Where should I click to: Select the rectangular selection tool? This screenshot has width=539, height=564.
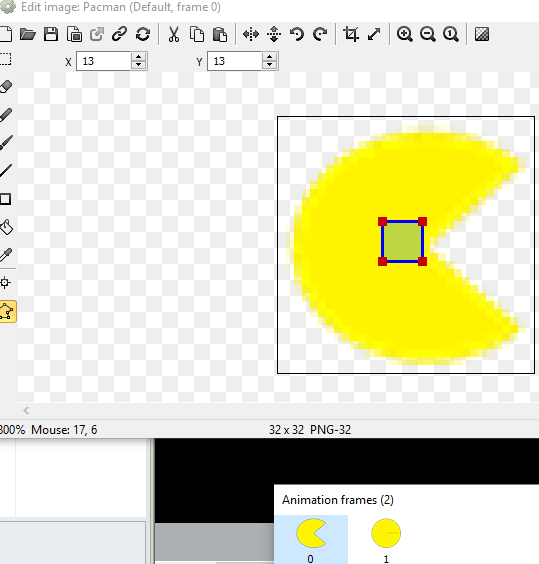5,59
